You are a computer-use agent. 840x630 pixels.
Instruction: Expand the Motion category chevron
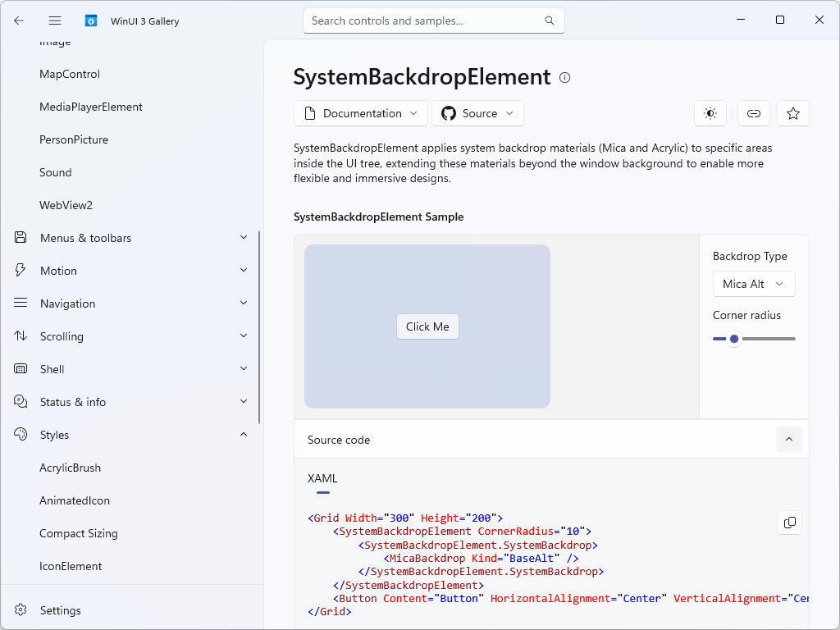(x=244, y=270)
